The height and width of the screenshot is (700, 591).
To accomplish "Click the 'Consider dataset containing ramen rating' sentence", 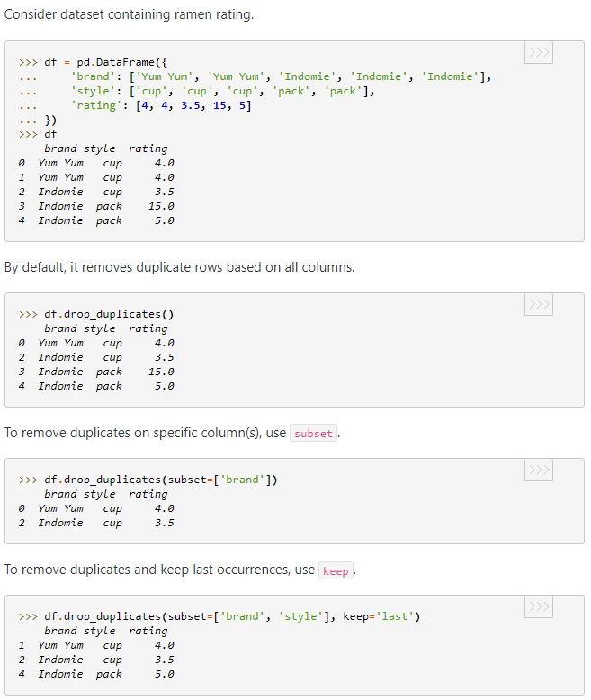I will (129, 15).
